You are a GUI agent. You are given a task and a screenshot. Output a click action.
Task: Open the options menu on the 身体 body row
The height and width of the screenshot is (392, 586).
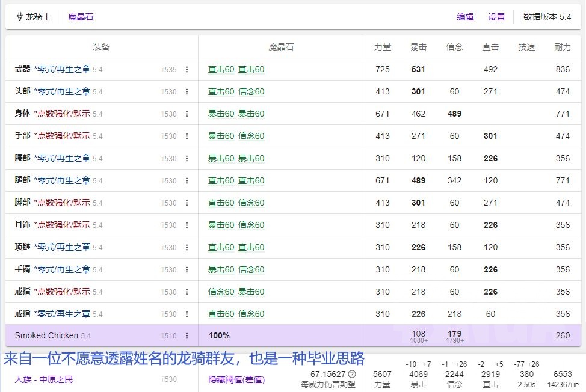click(187, 114)
